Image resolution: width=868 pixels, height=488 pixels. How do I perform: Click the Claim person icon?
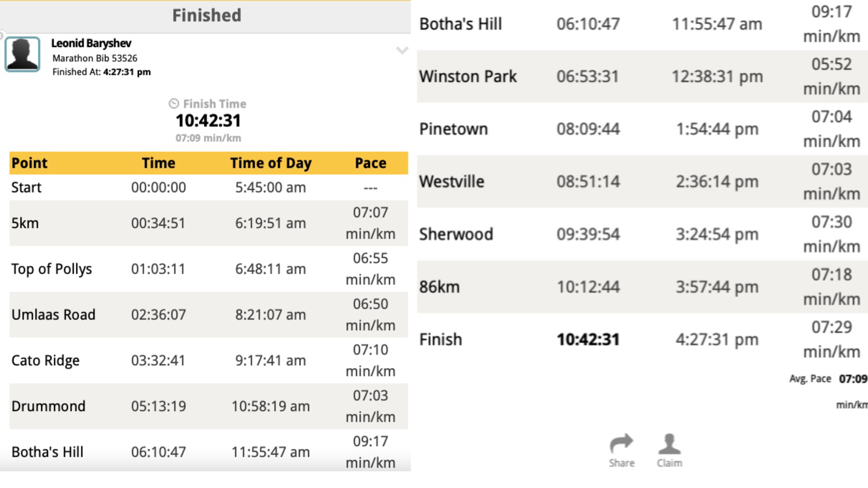(669, 444)
